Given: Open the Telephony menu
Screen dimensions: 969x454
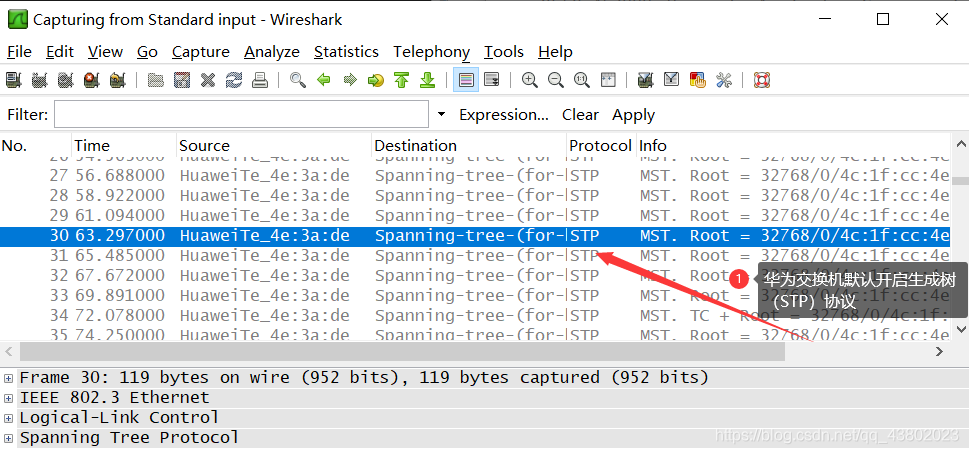Looking at the screenshot, I should pos(431,52).
